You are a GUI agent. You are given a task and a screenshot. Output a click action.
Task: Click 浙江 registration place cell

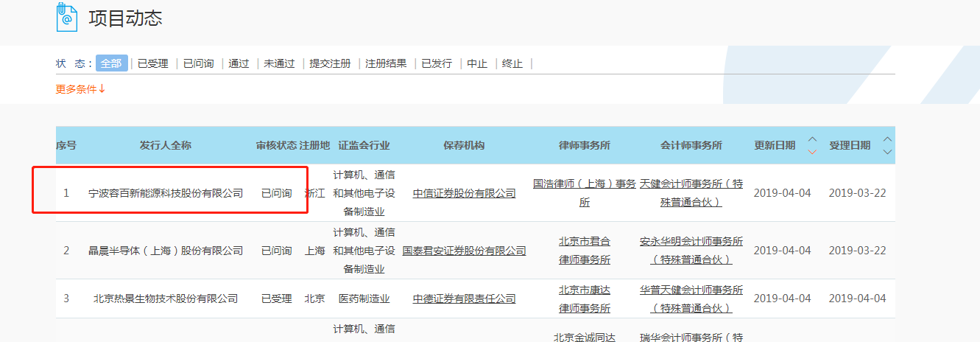(x=314, y=193)
